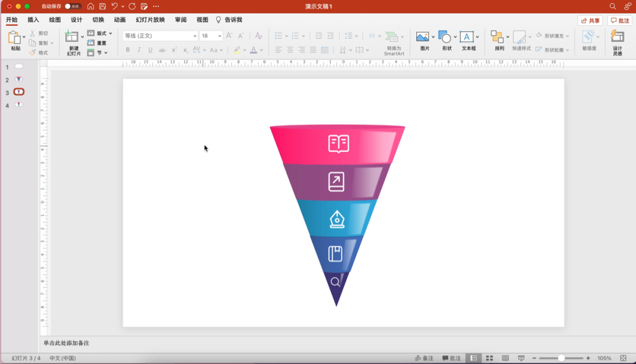Open the 插入 ribbon tab

(x=33, y=19)
